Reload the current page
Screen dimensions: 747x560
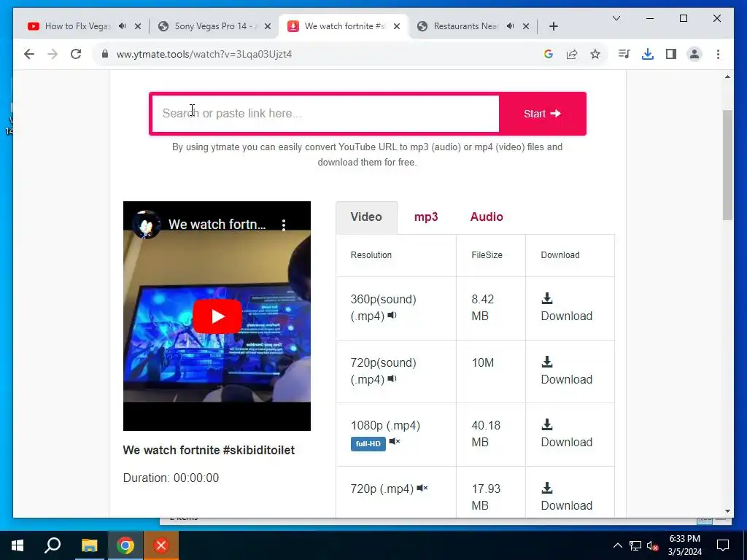click(76, 54)
